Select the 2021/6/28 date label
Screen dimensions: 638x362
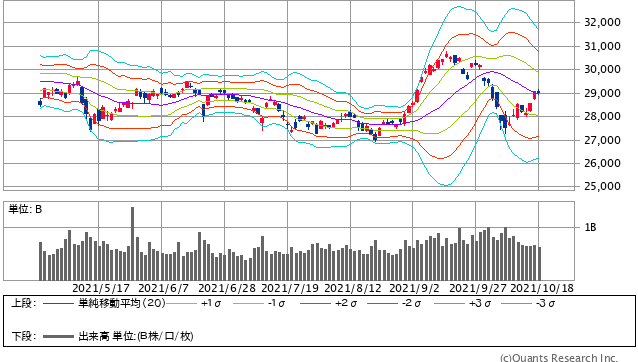point(227,288)
